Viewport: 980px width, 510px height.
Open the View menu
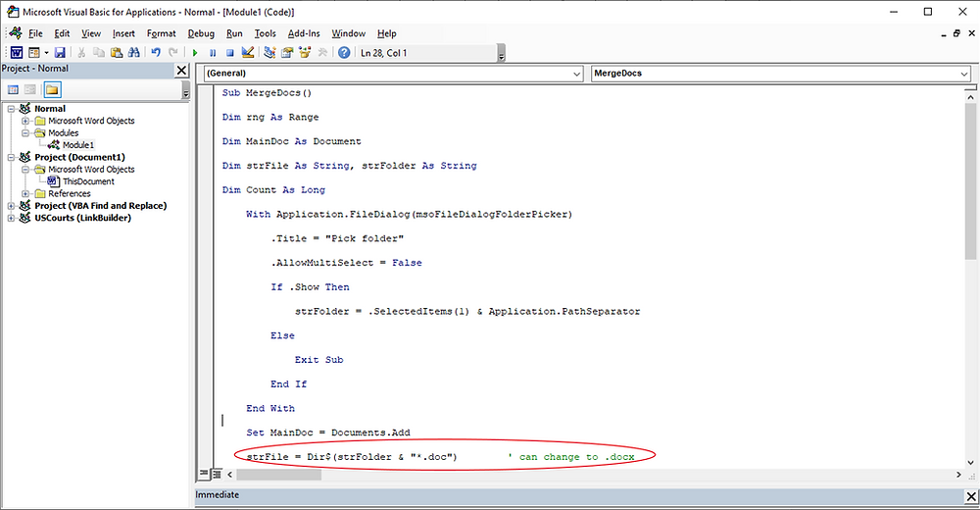point(90,33)
